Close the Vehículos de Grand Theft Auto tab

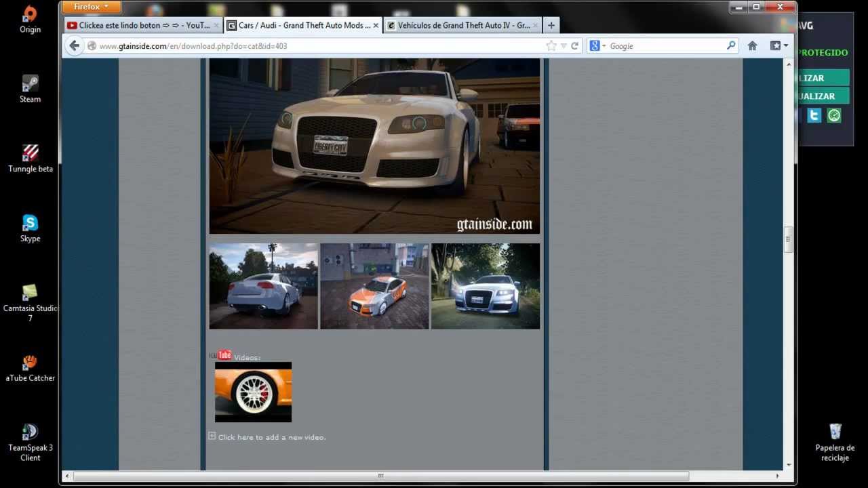coord(535,25)
